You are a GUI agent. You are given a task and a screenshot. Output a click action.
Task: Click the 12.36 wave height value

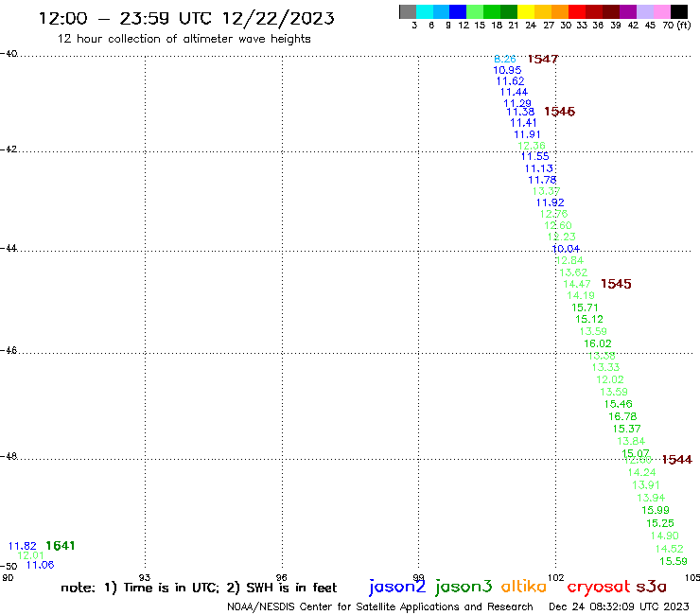coord(532,146)
